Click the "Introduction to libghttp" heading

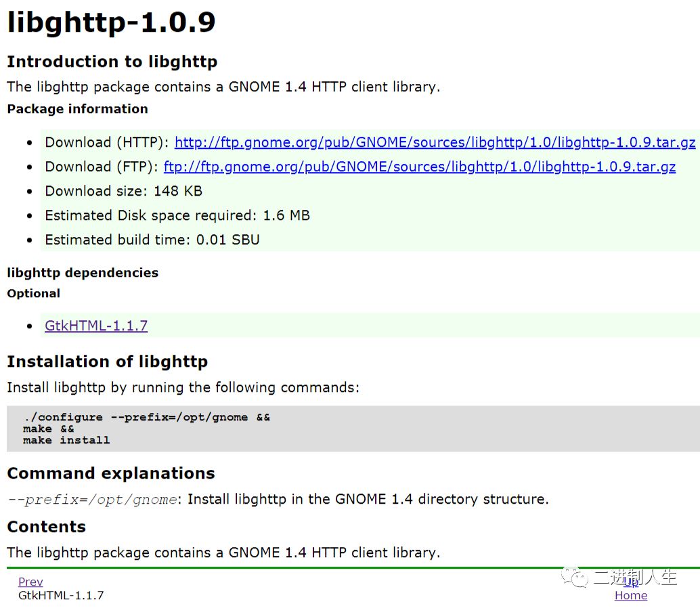pos(112,62)
